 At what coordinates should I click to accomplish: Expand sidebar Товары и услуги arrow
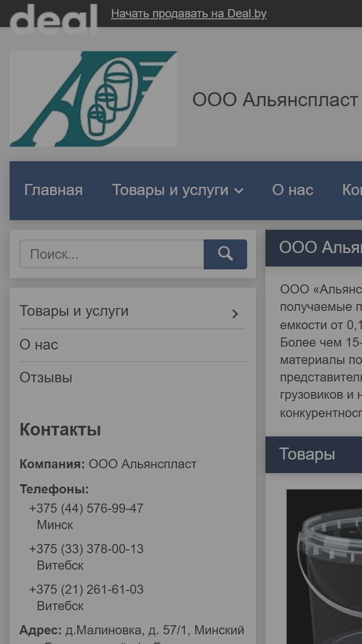pyautogui.click(x=235, y=314)
